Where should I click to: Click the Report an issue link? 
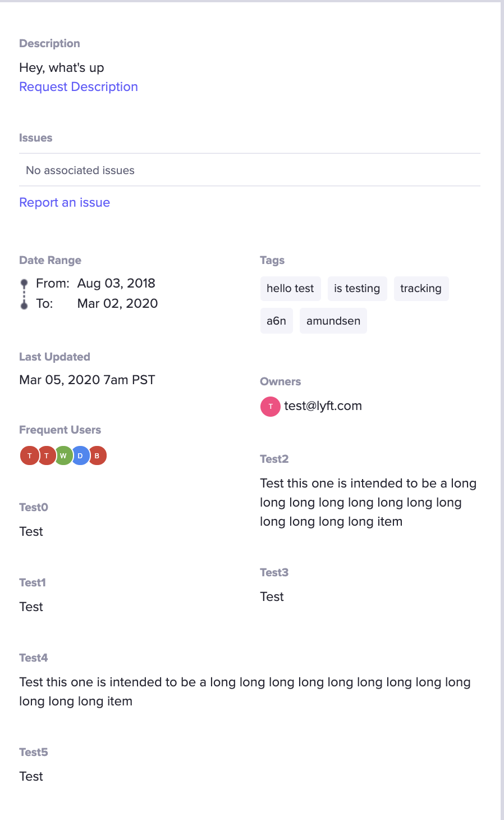[65, 203]
